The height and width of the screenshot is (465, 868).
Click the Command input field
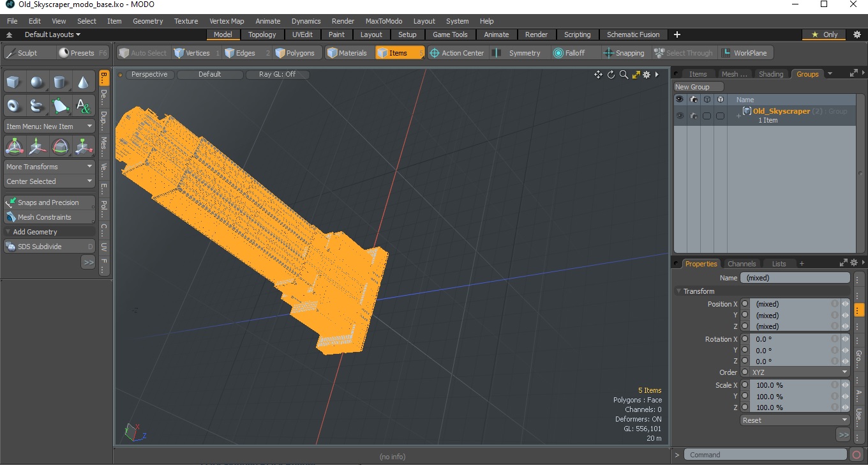tap(766, 455)
